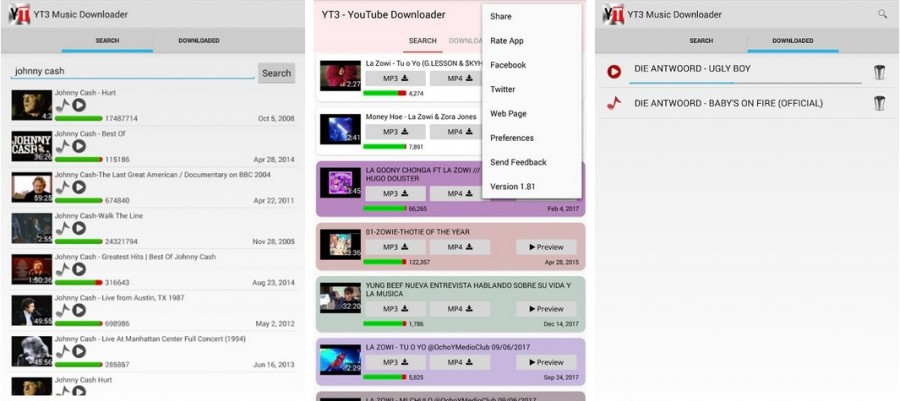This screenshot has width=900, height=401.
Task: Download music note for Johnny Cash - Hurt
Action: pyautogui.click(x=63, y=105)
